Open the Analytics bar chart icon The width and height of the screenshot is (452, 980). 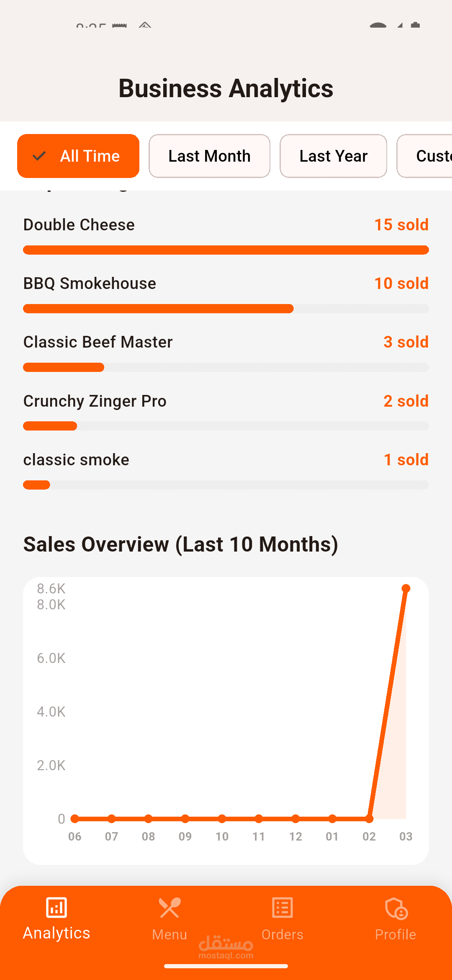coord(56,908)
